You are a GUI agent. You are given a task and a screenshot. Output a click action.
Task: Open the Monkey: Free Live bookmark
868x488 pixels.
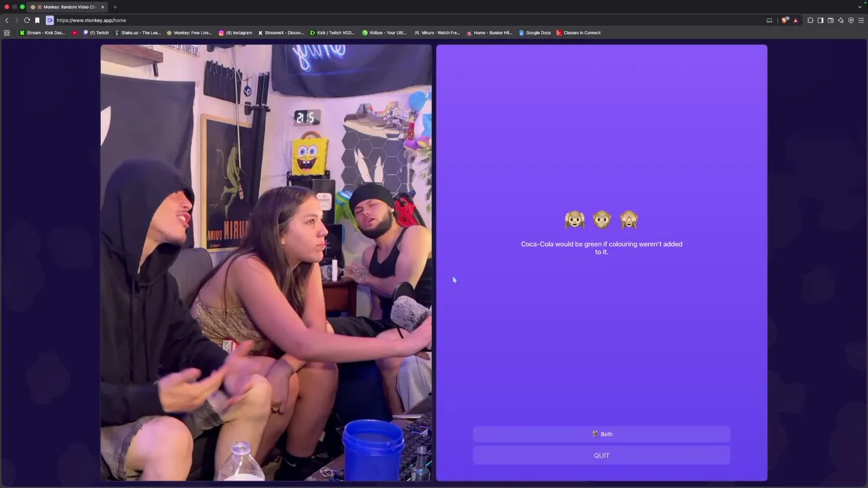(x=189, y=33)
